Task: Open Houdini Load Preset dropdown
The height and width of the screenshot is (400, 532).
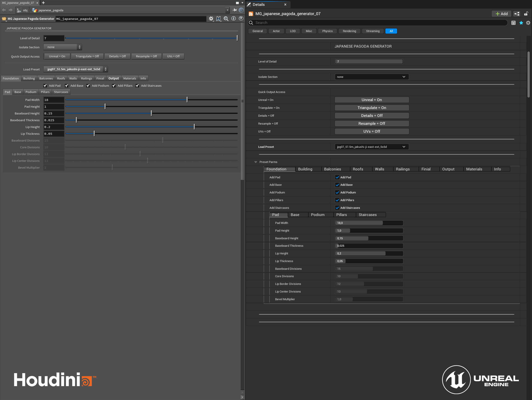Action: (75, 69)
